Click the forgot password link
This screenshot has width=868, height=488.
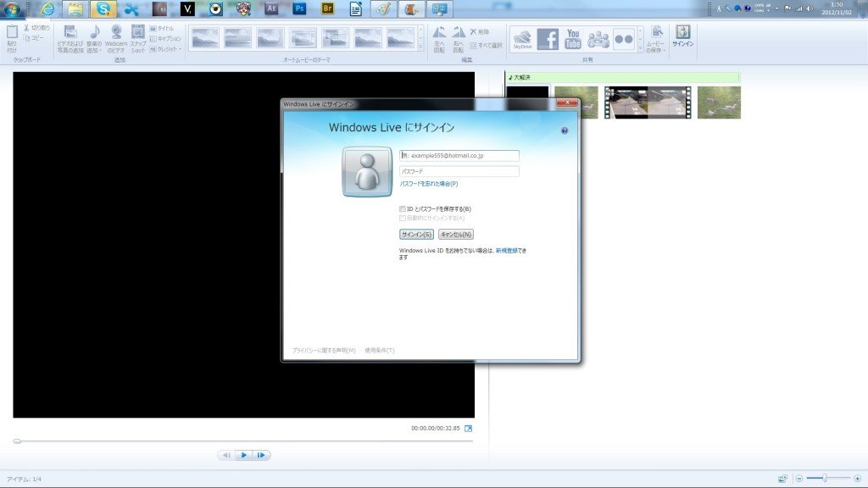[x=428, y=184]
